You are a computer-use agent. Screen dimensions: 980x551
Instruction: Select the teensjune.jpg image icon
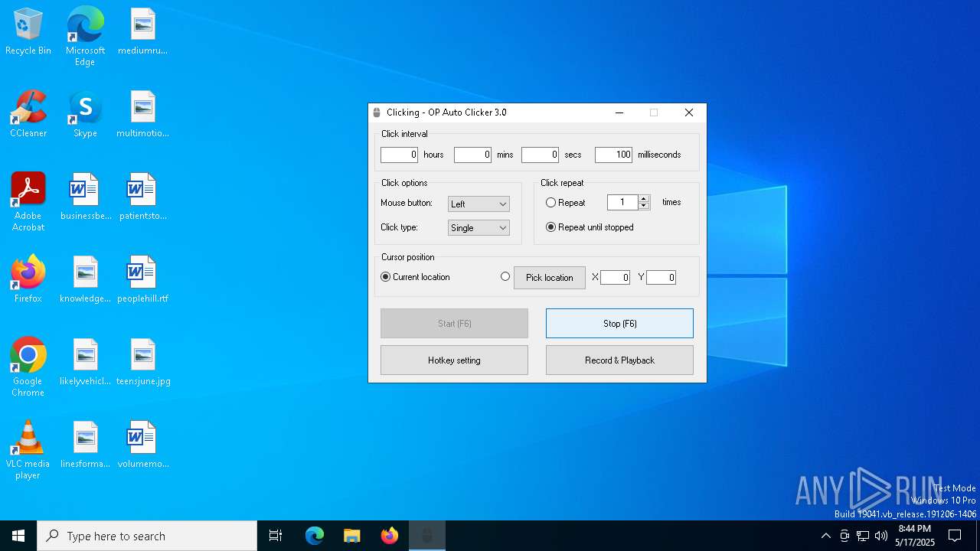click(142, 363)
